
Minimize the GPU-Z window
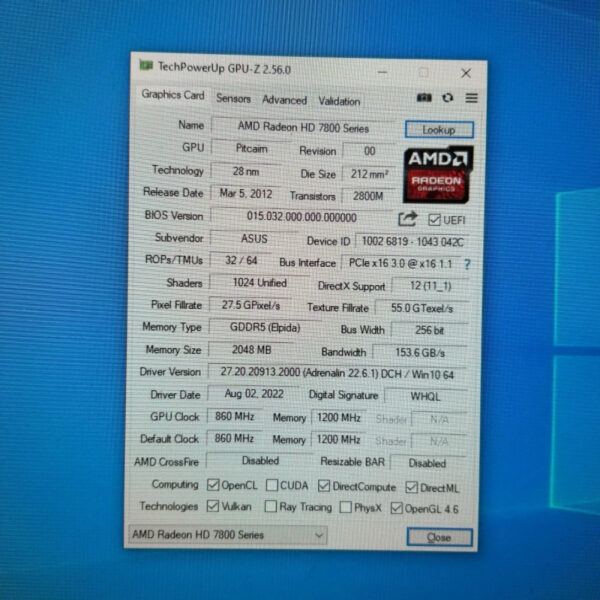(x=382, y=72)
